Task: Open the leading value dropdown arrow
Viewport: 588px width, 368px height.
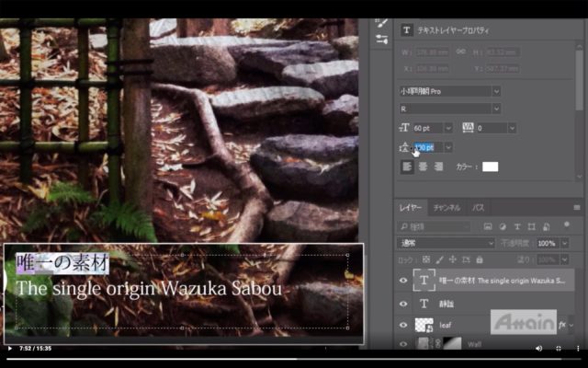Action: [x=448, y=147]
